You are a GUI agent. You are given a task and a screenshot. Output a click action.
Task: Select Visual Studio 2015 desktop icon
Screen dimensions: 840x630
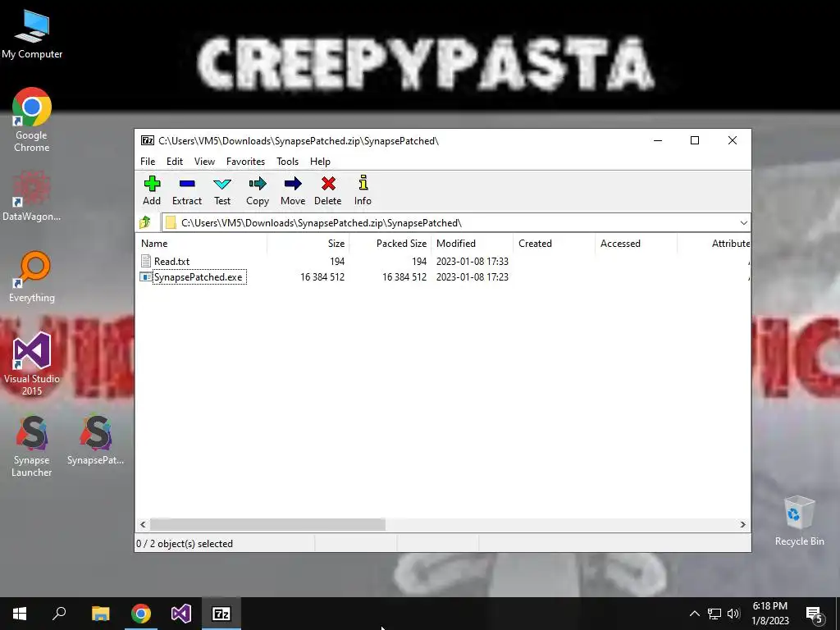[32, 363]
